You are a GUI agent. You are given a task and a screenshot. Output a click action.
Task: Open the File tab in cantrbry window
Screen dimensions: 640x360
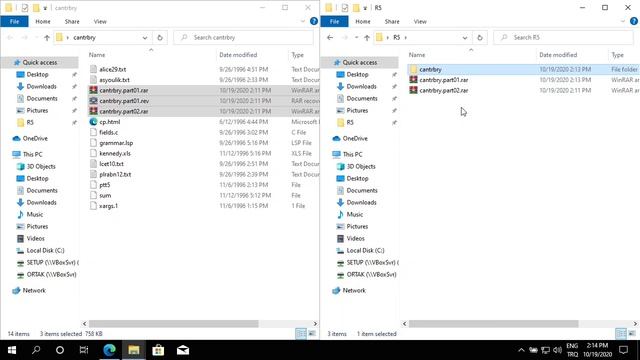(14, 22)
